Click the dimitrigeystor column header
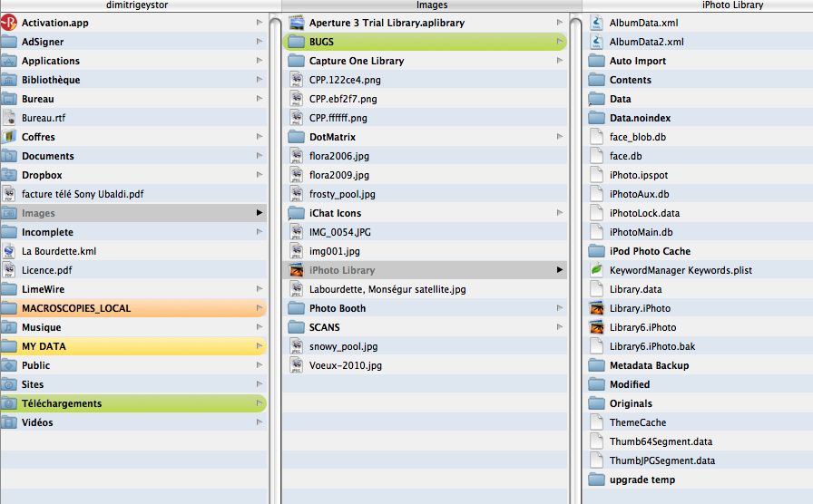Screen dimensions: 813x504 [x=137, y=5]
